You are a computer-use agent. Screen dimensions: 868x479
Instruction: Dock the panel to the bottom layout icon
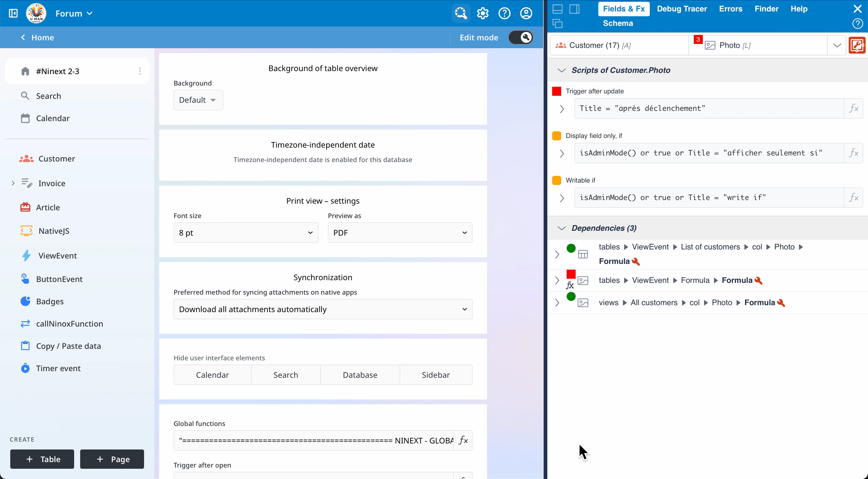558,9
